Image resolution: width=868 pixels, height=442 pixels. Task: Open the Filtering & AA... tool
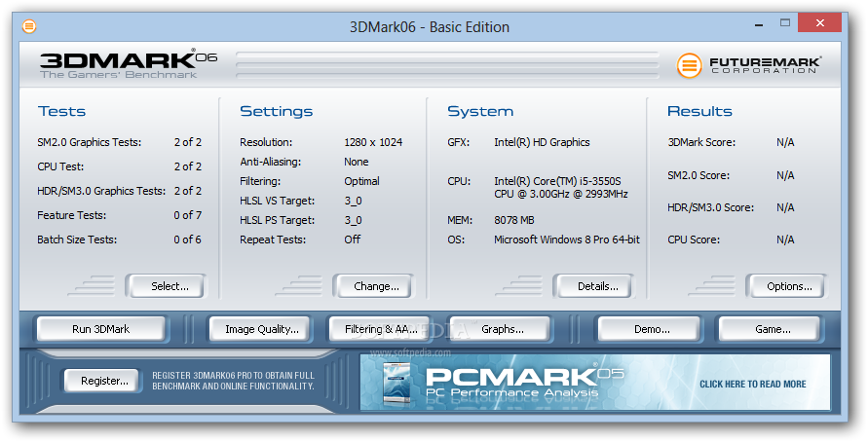381,329
